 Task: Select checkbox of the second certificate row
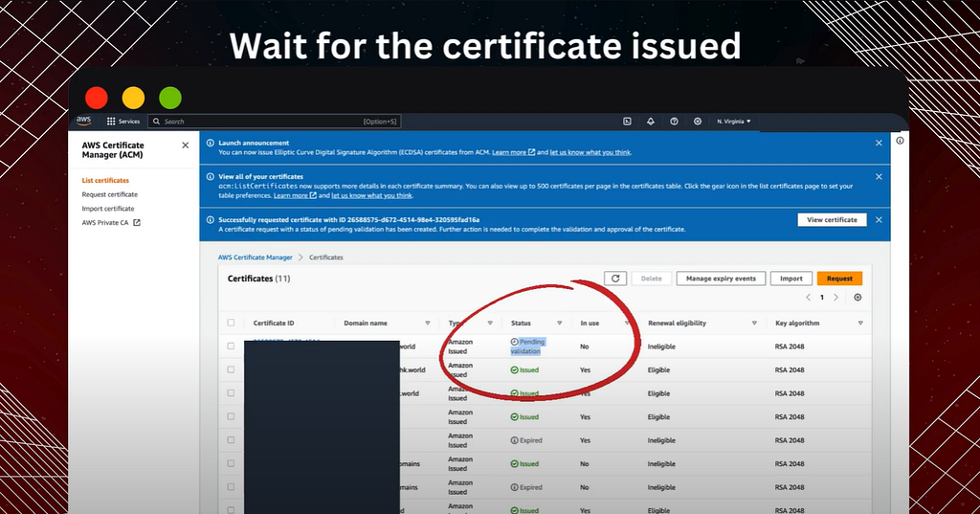(231, 369)
